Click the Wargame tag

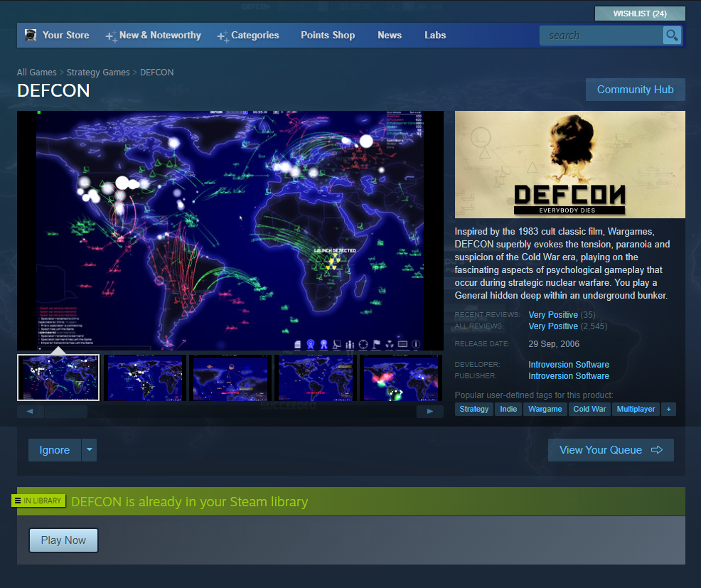coord(545,409)
